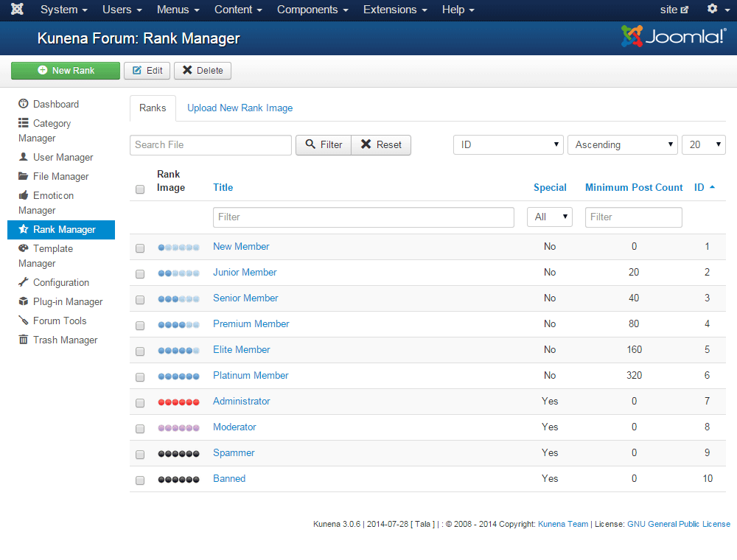
Task: Open the site preview link
Action: tap(674, 10)
